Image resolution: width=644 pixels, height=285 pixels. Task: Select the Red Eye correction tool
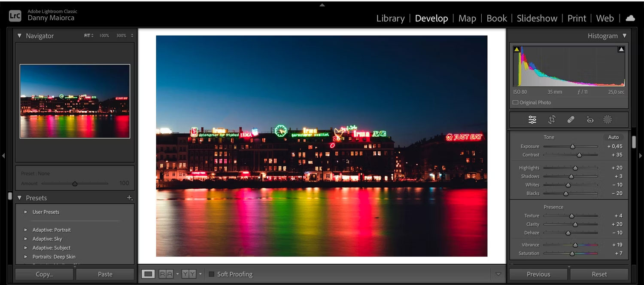click(x=590, y=120)
